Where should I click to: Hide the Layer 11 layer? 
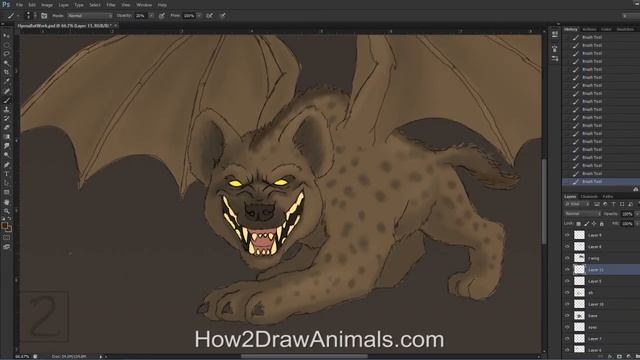(x=567, y=269)
